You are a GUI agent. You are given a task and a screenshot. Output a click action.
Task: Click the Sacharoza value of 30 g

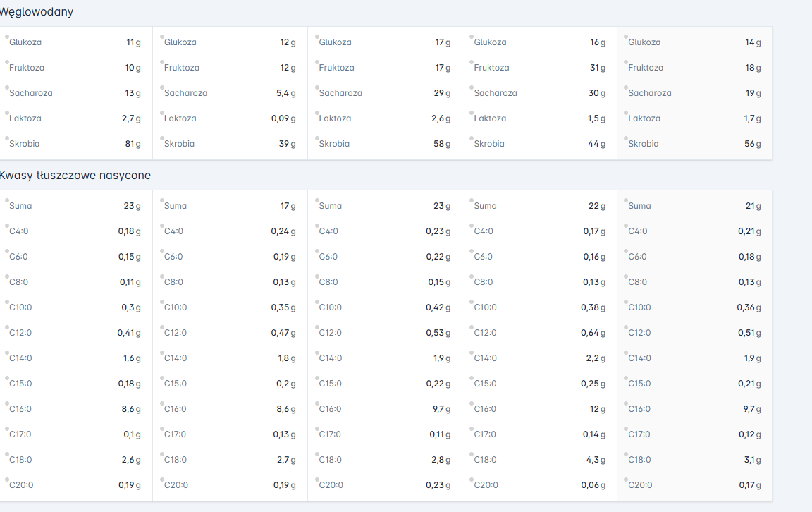(597, 93)
